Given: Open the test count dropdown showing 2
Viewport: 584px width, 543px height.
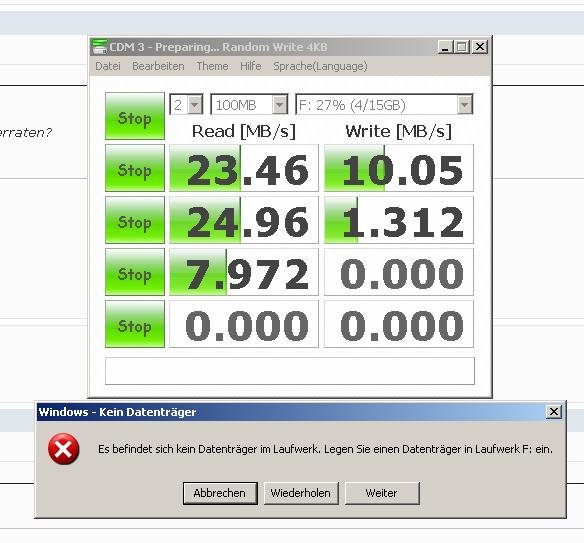Looking at the screenshot, I should click(x=186, y=105).
